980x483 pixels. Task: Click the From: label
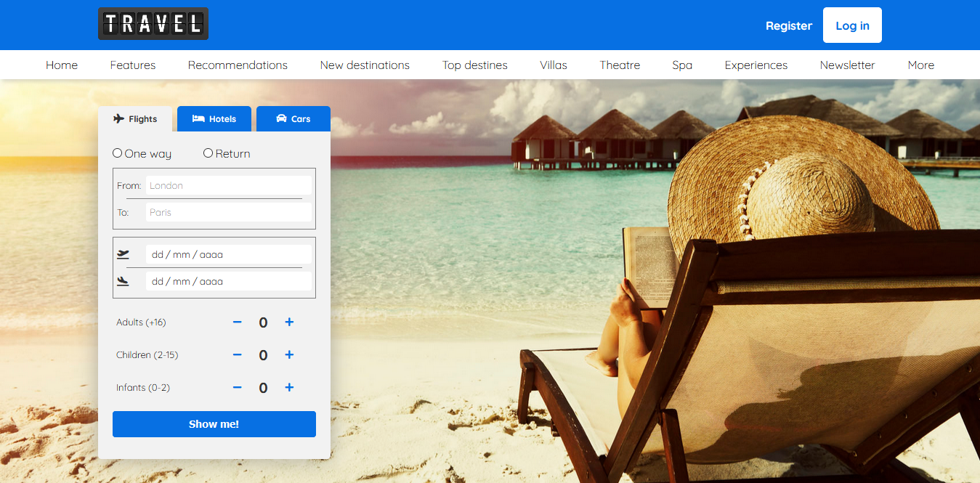129,185
